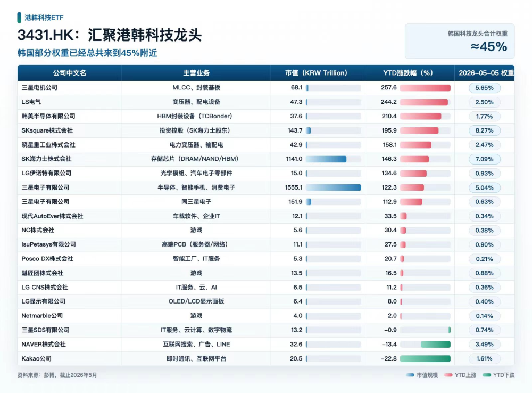Select the SK海力士株式会社 company name
Image resolution: width=532 pixels, height=393 pixels.
(46, 159)
